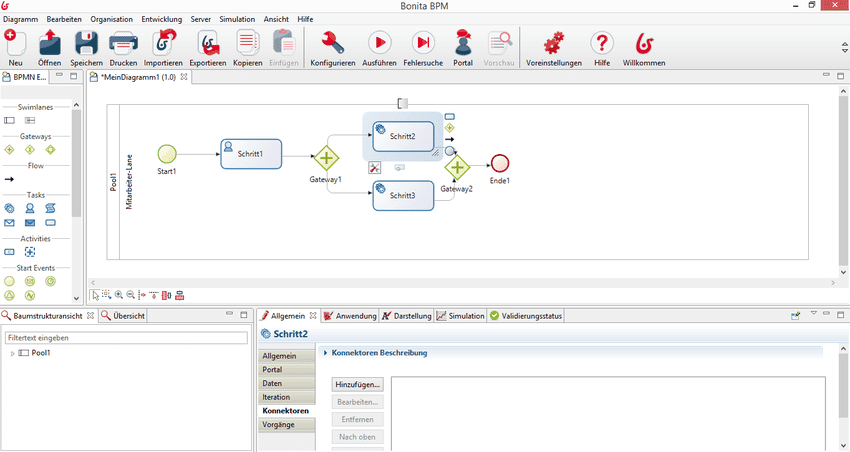Click the Filtertext eingeben field
Image resolution: width=850 pixels, height=452 pixels.
click(x=126, y=338)
